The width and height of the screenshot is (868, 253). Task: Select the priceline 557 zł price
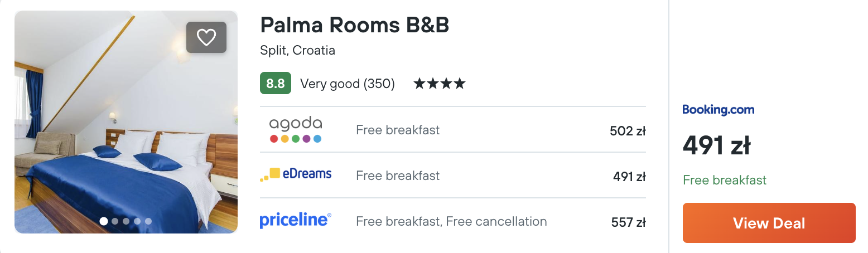pos(628,222)
